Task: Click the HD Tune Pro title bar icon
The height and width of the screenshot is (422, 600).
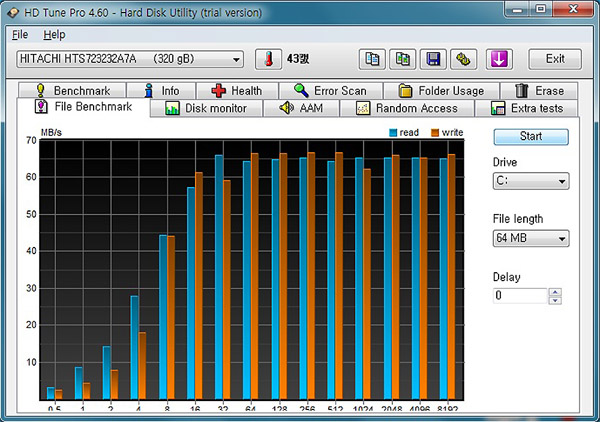Action: click(x=14, y=13)
